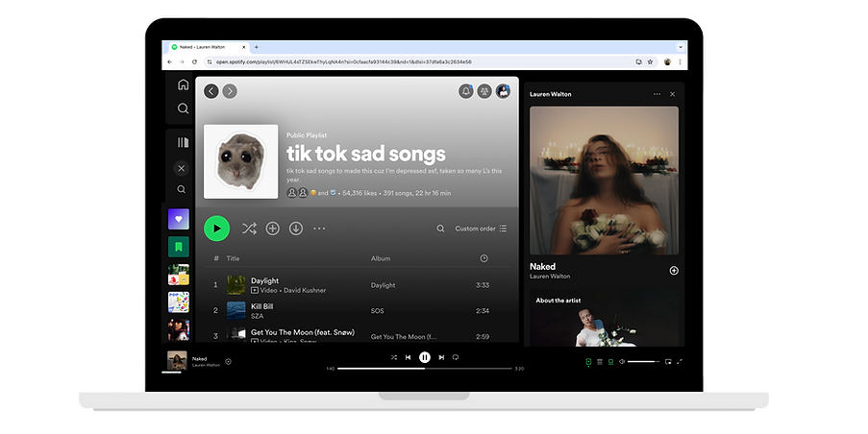Open the SOS album link

[x=377, y=311]
